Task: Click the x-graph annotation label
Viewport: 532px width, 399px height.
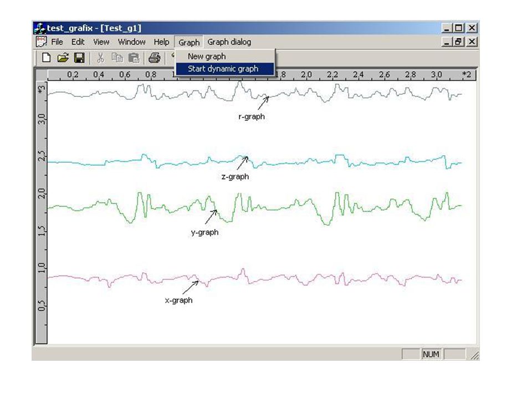Action: [x=178, y=300]
